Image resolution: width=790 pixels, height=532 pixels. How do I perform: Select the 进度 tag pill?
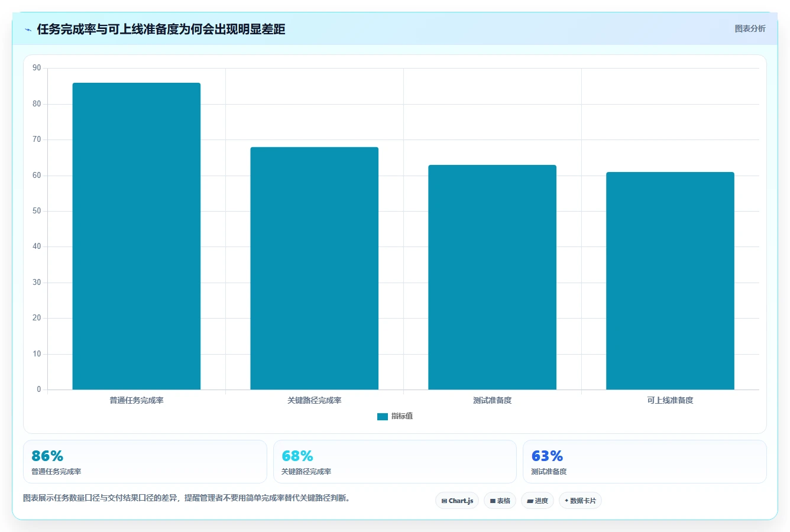pyautogui.click(x=538, y=501)
